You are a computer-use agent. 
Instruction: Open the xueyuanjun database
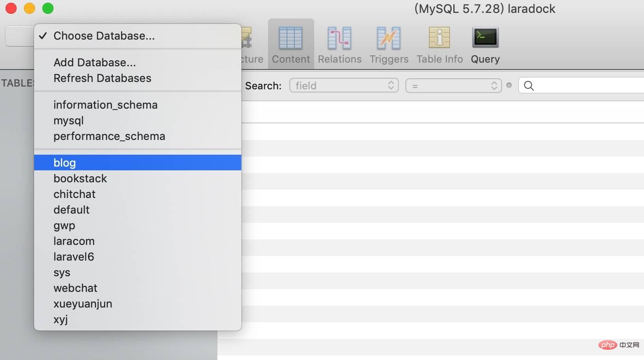click(138, 304)
